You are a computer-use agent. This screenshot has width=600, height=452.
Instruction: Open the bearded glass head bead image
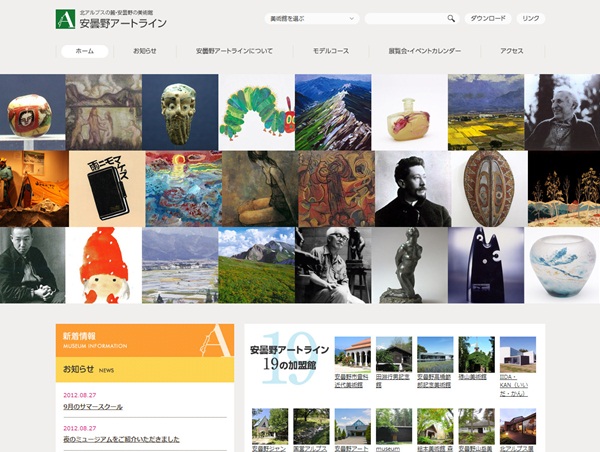[180, 112]
